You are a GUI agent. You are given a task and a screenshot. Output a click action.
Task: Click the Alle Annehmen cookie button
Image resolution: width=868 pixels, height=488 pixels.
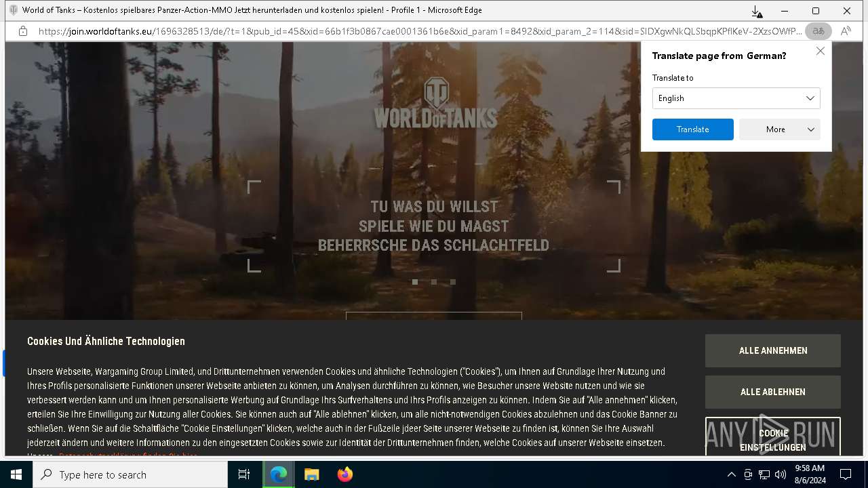(x=773, y=351)
